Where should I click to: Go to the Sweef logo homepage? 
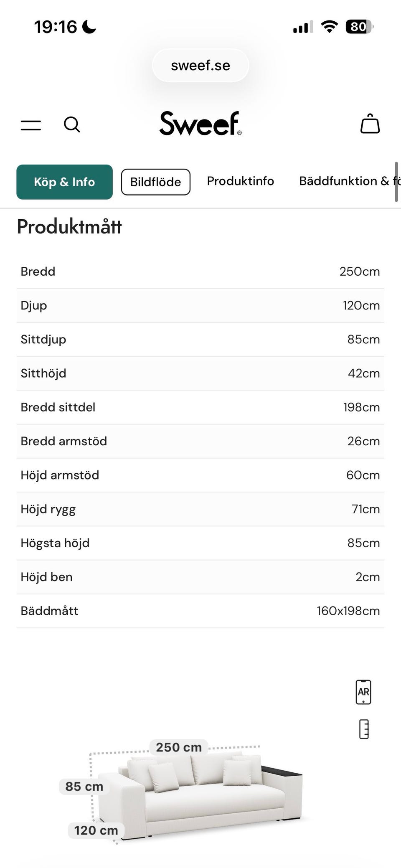coord(200,124)
